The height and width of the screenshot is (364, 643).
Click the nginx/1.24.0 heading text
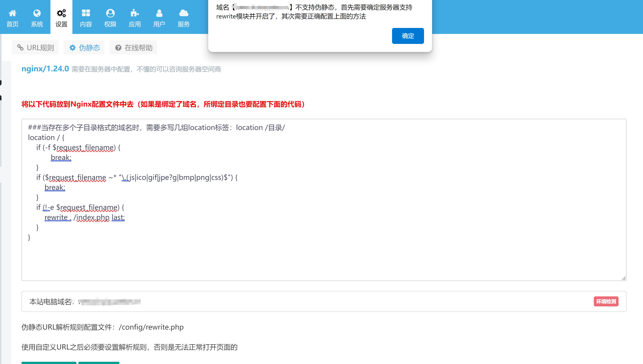pos(45,69)
